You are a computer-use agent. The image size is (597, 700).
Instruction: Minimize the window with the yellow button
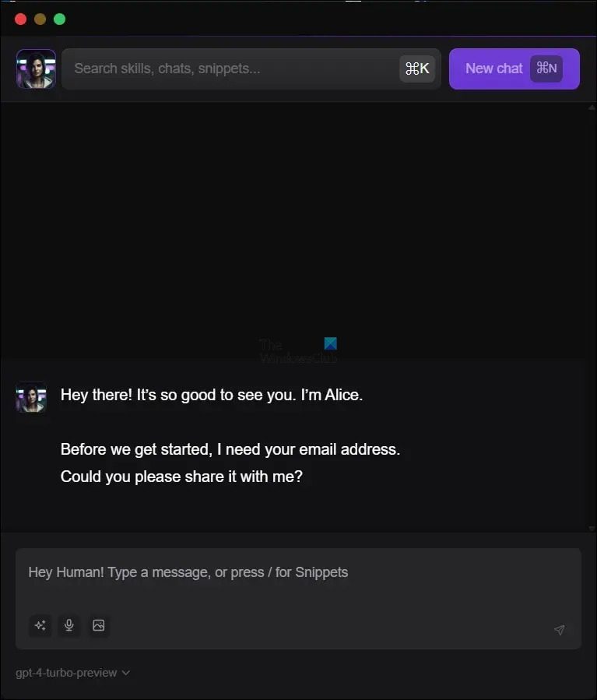40,19
